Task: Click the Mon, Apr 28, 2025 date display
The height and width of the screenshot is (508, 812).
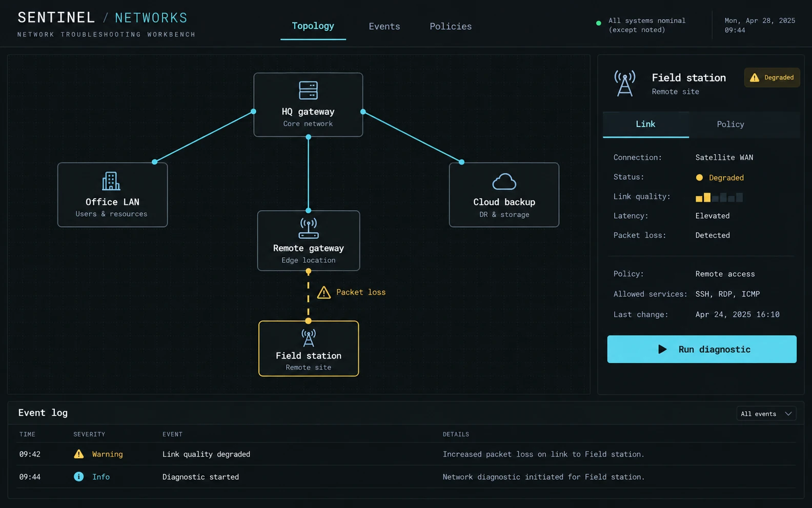Action: click(760, 21)
